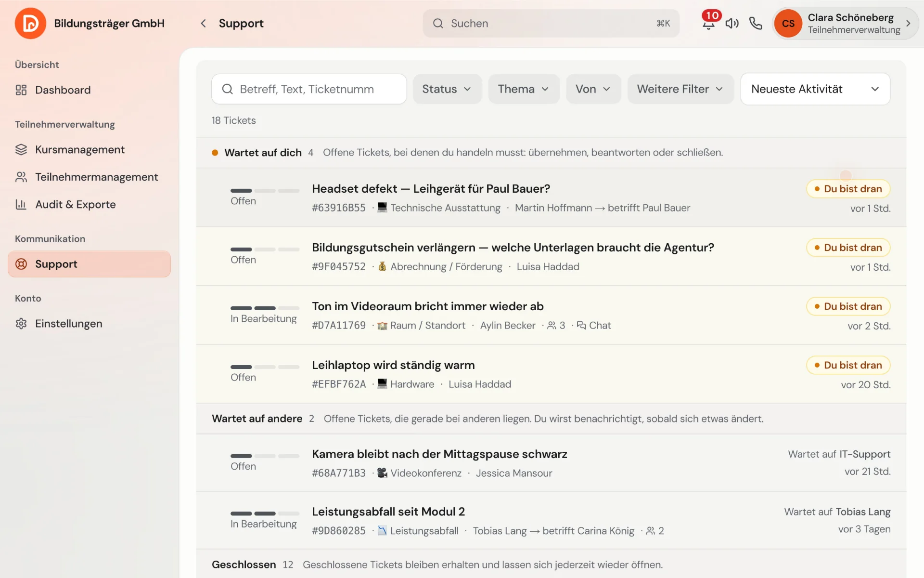Screen dimensions: 924x578
Task: Open notifications bell with 10 badge
Action: 708,22
